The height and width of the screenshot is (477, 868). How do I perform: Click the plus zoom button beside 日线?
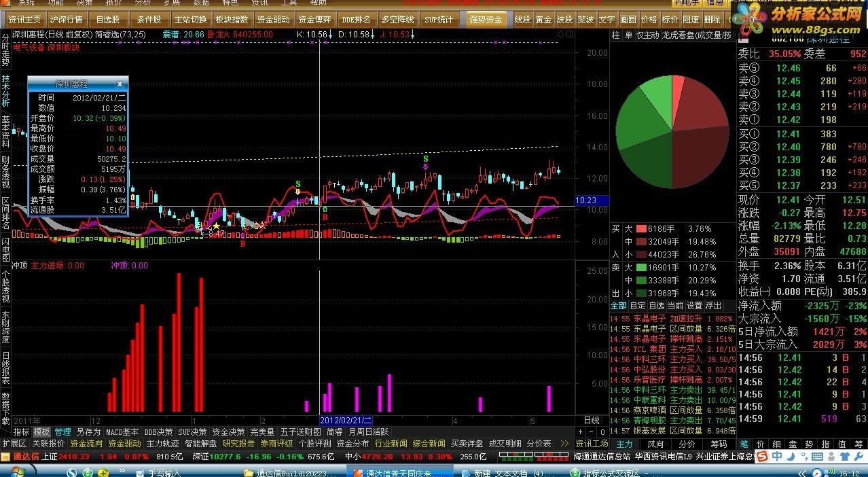pos(580,431)
